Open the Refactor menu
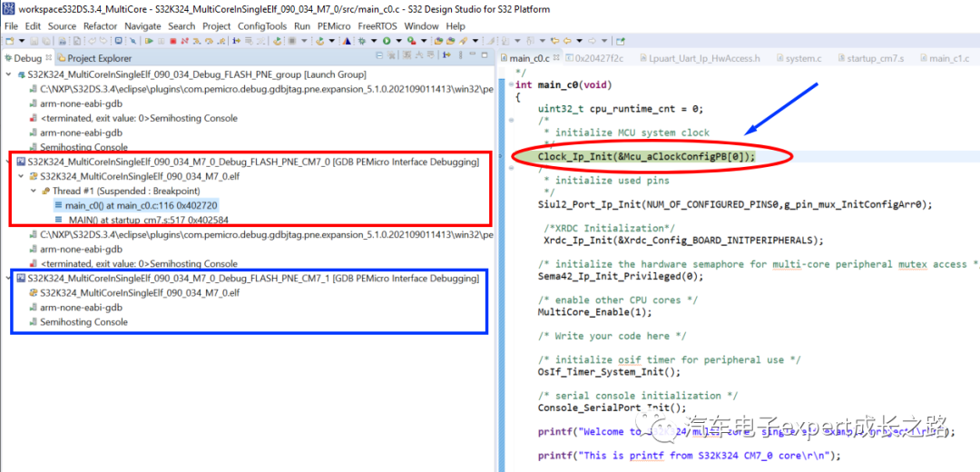The width and height of the screenshot is (980, 472). [100, 26]
